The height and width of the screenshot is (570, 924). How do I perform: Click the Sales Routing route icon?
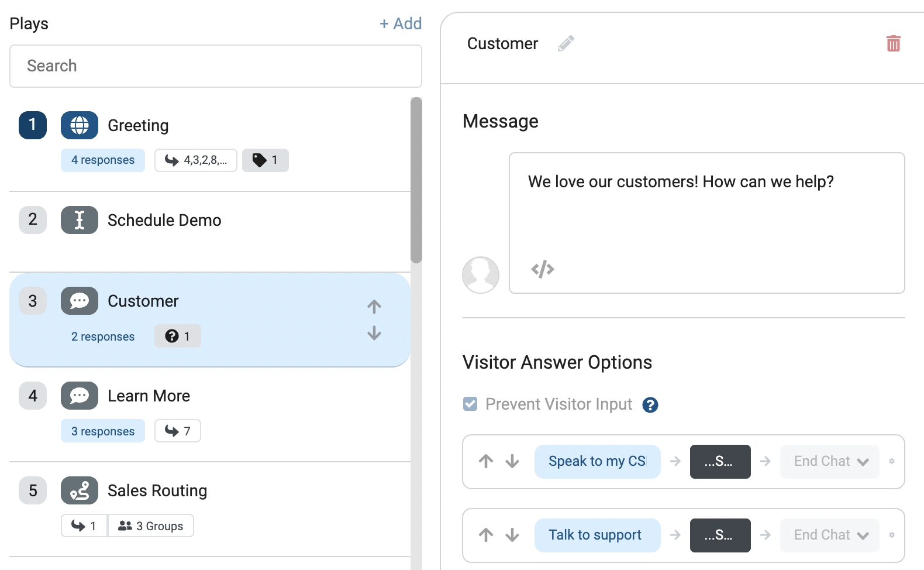coord(80,490)
